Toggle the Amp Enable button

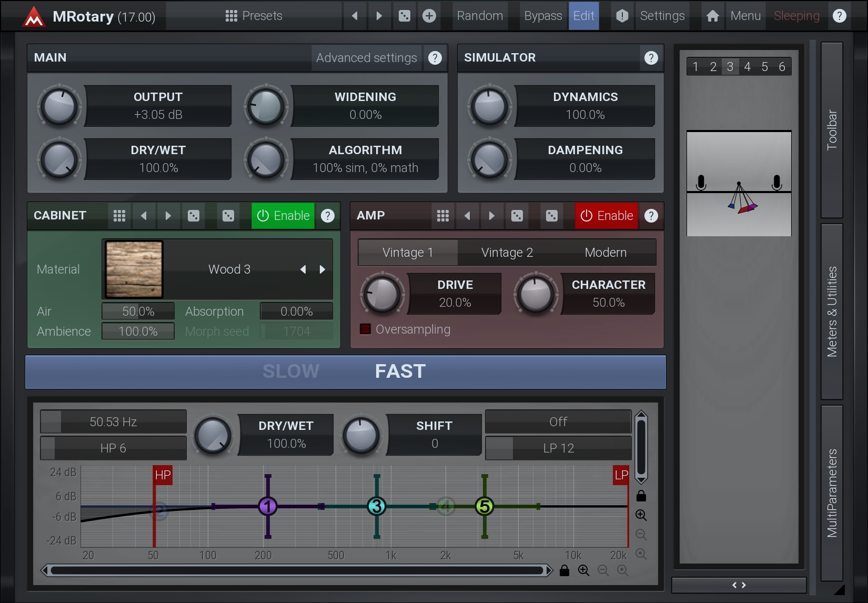click(607, 216)
